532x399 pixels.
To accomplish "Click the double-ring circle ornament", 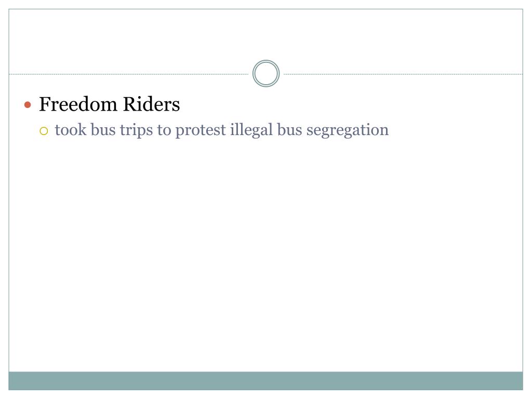I will tap(266, 73).
